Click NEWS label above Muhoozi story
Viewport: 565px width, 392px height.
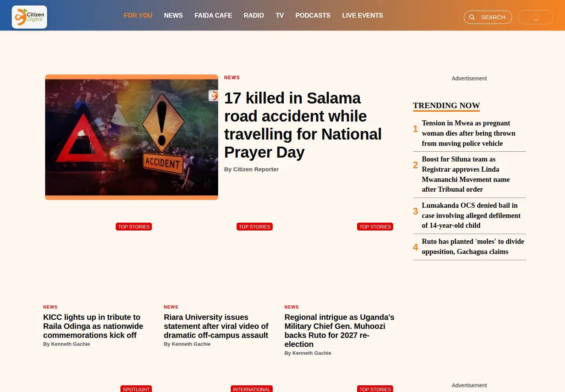[x=292, y=307]
